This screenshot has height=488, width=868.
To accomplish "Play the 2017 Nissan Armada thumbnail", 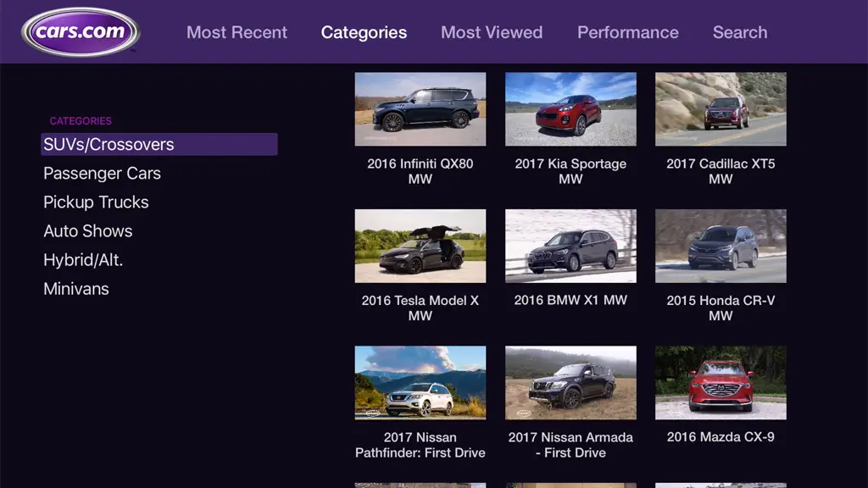I will point(570,383).
